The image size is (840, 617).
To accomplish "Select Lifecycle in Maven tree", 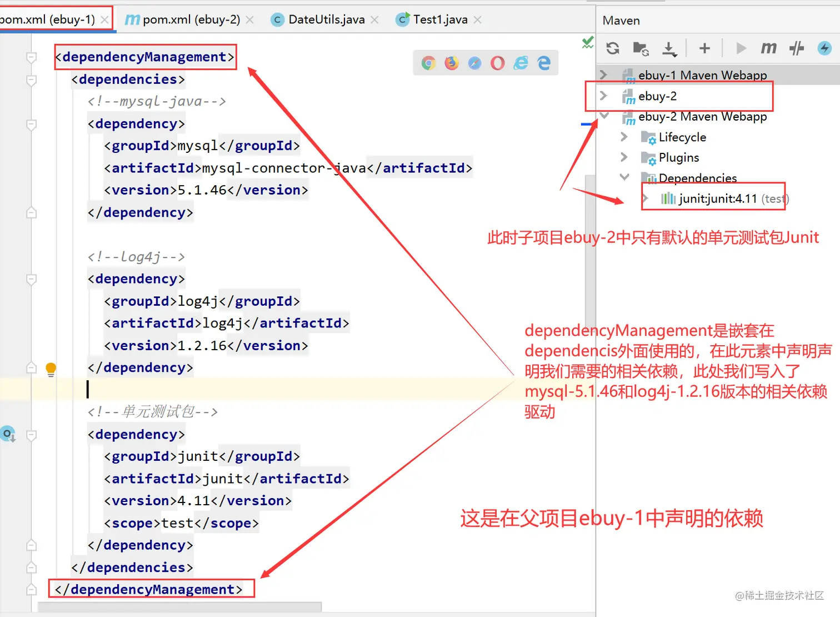I will 682,137.
